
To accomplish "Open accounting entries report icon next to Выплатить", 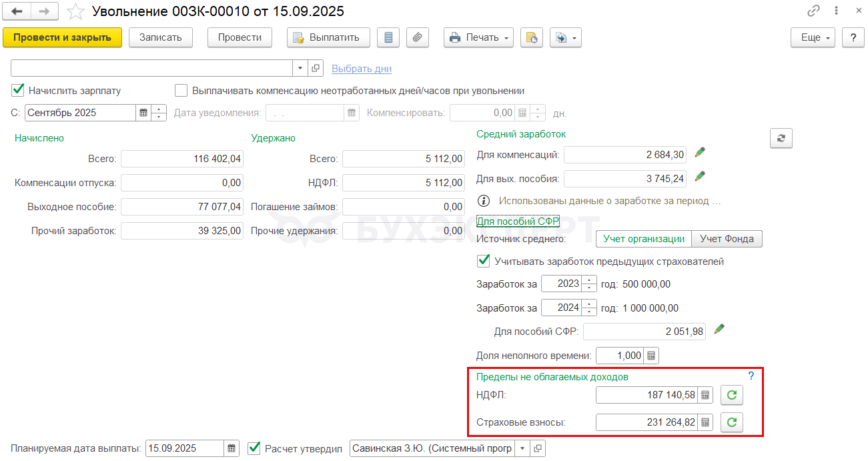I will [x=388, y=37].
